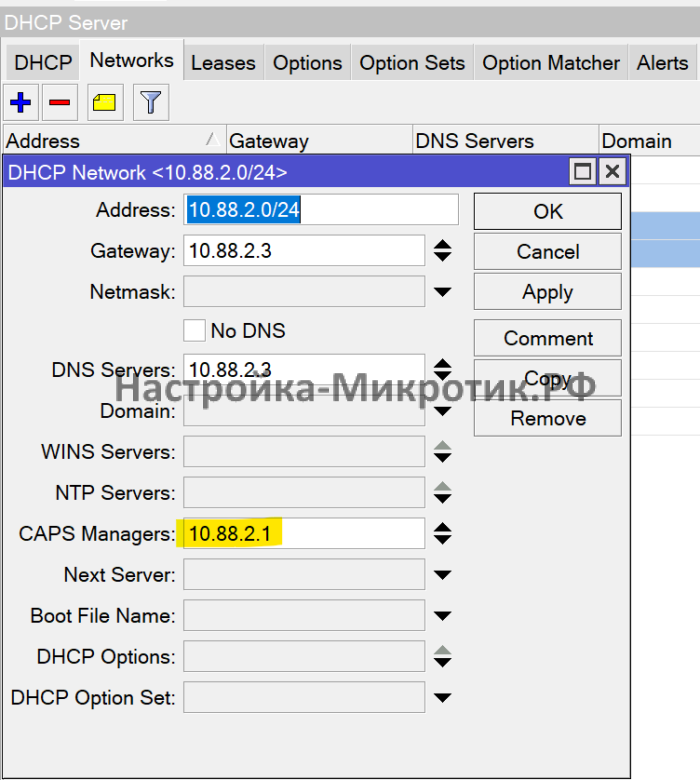Viewport: 700px width, 780px height.
Task: Confirm with the OK button
Action: (x=548, y=211)
